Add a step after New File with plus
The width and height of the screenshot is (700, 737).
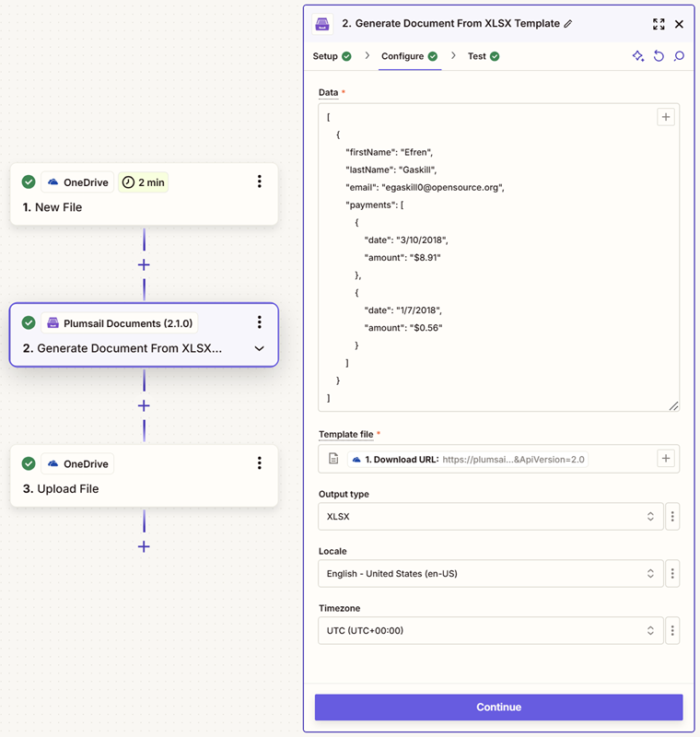click(144, 264)
